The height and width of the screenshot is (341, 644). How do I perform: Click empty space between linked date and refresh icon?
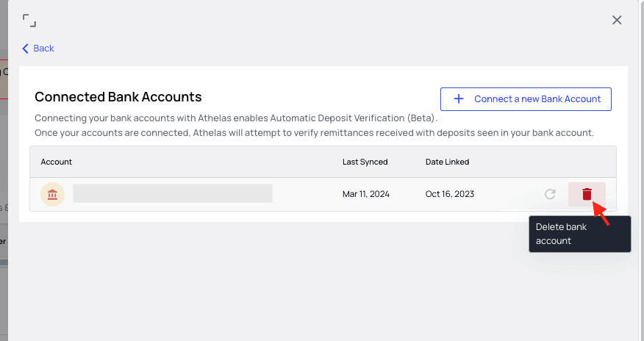pos(509,194)
